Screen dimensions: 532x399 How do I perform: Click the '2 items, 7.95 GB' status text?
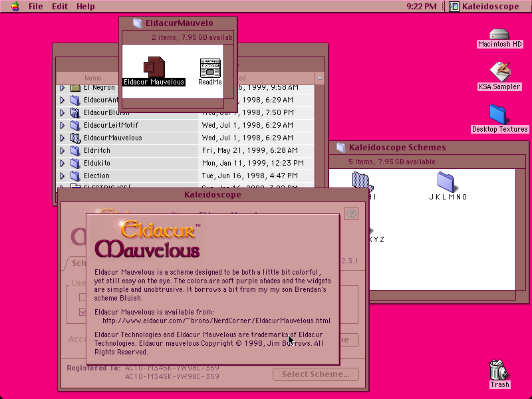[192, 37]
